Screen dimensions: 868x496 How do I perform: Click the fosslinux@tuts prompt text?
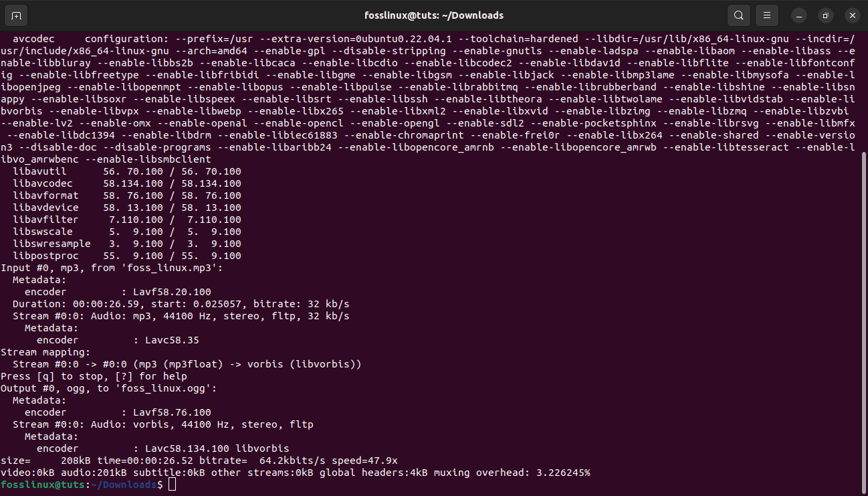tap(41, 484)
